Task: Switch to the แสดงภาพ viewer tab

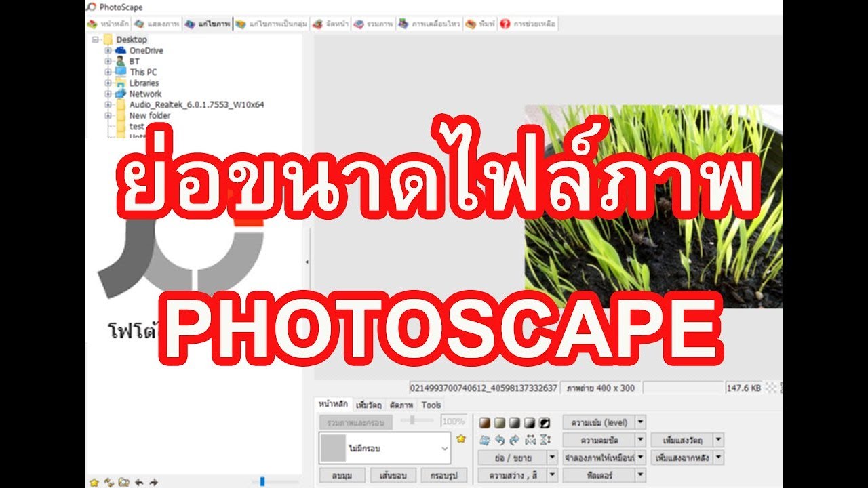Action: tap(157, 24)
